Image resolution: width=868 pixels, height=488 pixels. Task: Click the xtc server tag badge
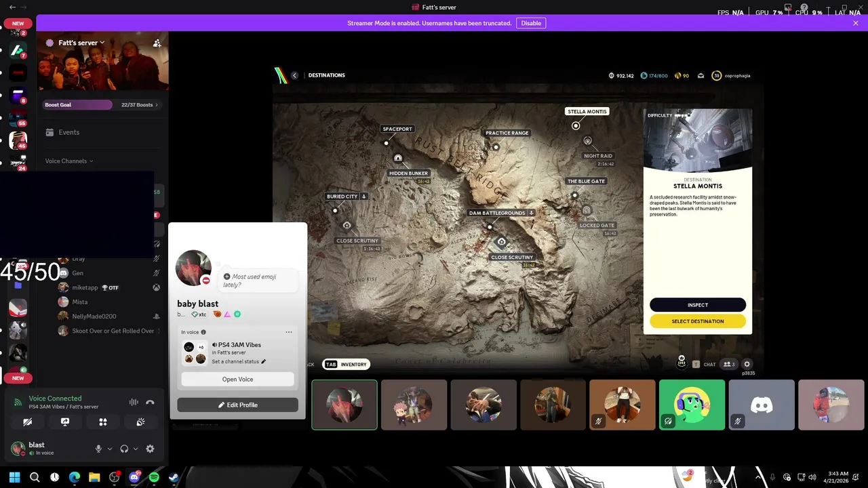click(x=199, y=314)
